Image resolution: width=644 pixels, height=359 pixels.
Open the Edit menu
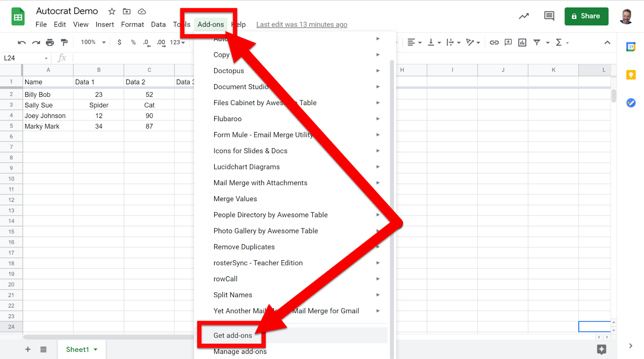pyautogui.click(x=60, y=25)
